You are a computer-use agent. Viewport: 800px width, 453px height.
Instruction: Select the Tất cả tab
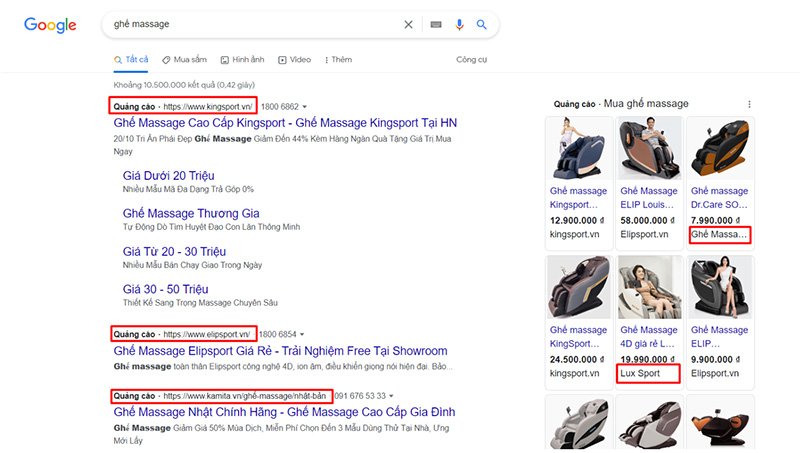[x=131, y=60]
